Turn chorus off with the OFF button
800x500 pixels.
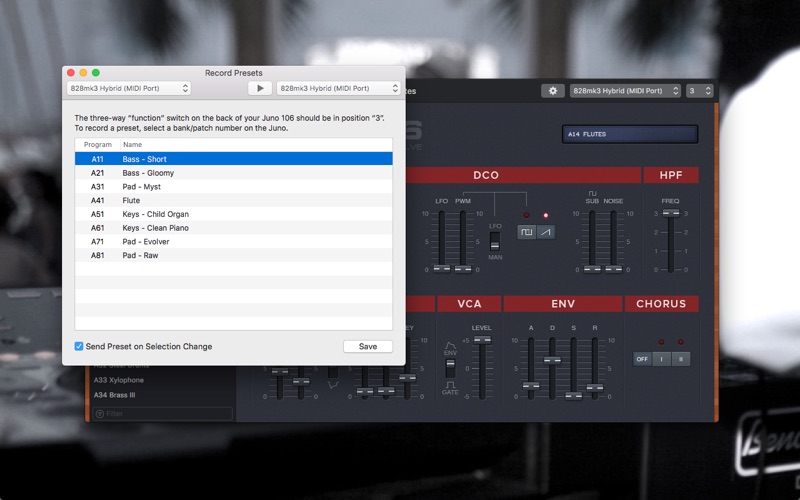642,359
